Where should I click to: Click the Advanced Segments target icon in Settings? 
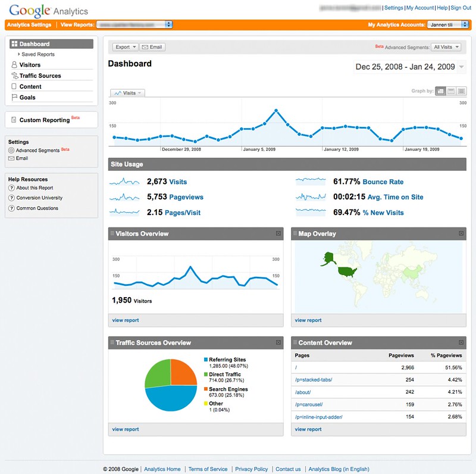(x=11, y=151)
